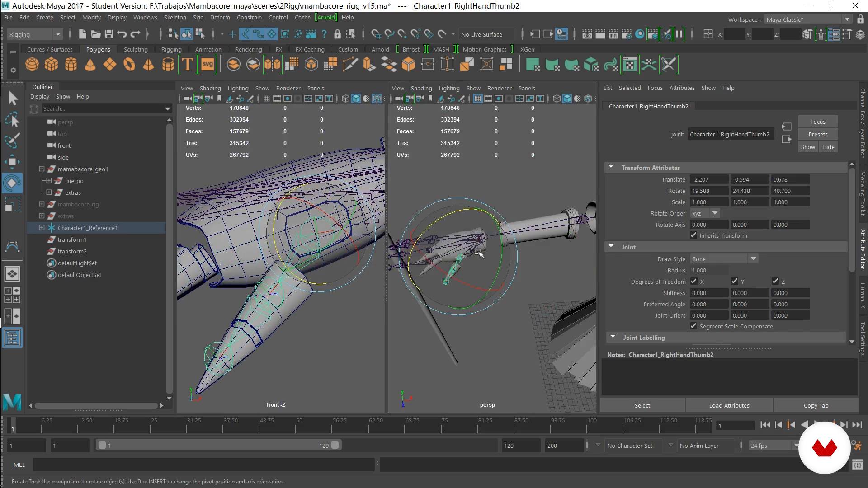868x488 pixels.
Task: Activate the Paint selection tool
Action: 13,141
